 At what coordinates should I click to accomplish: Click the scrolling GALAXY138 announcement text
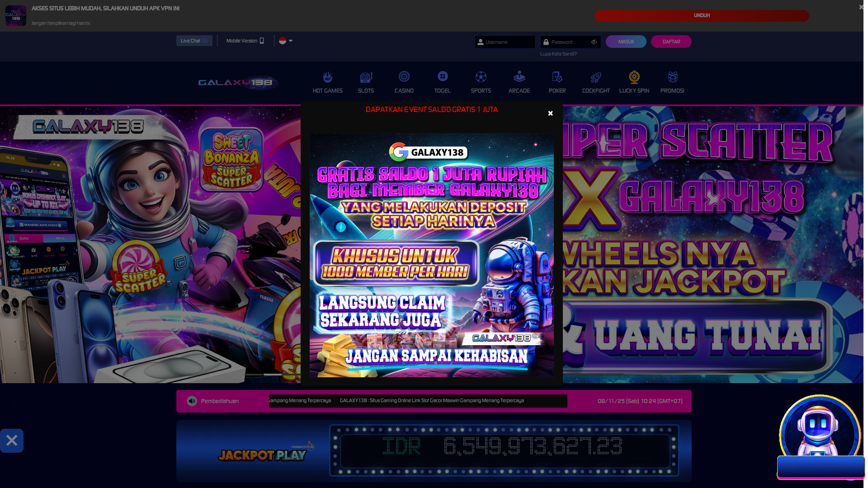tap(432, 401)
